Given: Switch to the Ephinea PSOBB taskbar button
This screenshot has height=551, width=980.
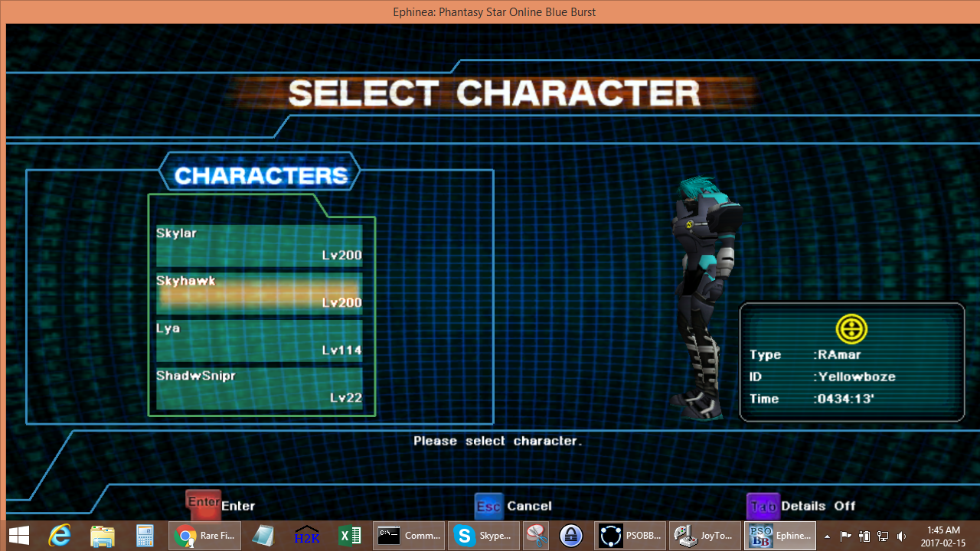Looking at the screenshot, I should (x=780, y=536).
